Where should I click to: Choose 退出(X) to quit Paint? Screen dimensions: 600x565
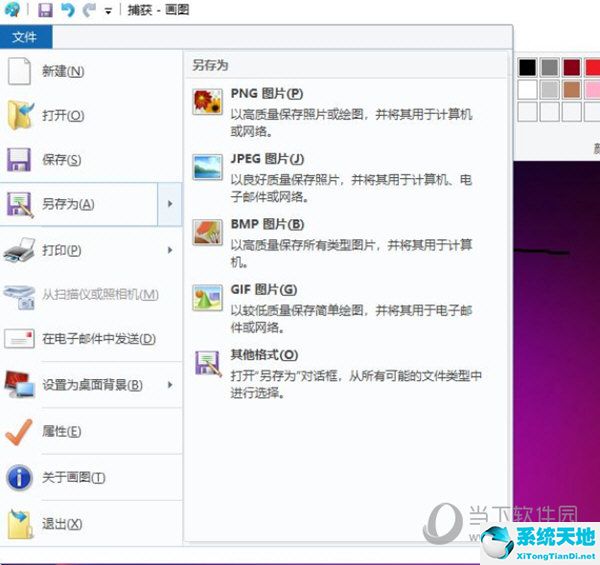[x=91, y=524]
